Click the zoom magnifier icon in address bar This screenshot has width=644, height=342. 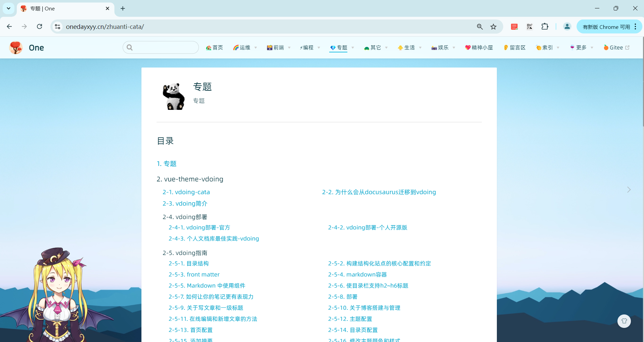tap(480, 27)
